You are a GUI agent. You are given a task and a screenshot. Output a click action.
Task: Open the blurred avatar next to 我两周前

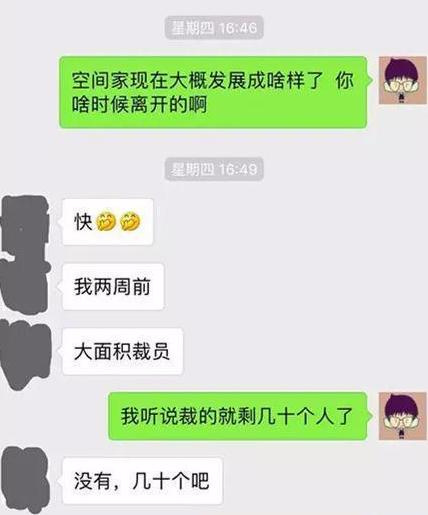pyautogui.click(x=25, y=287)
